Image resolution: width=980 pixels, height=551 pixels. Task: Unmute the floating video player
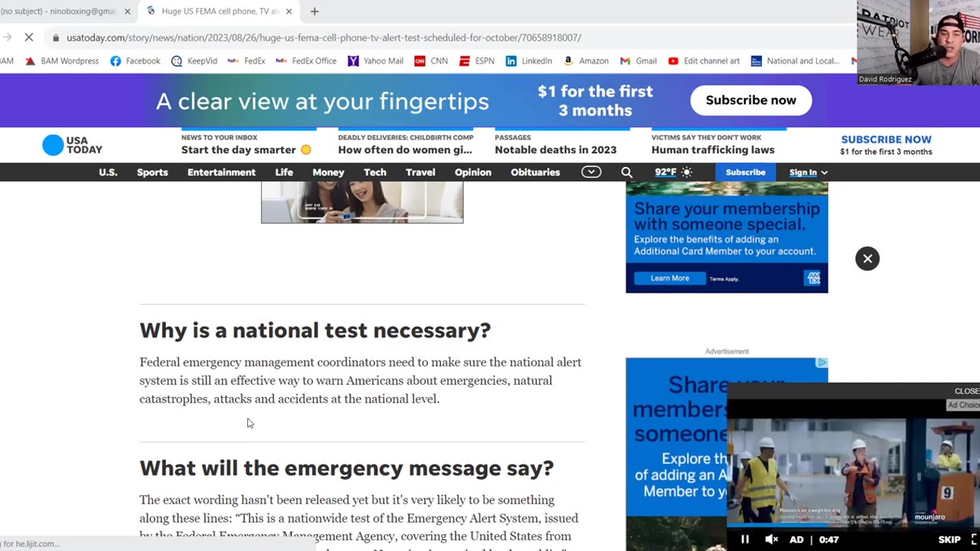coord(771,540)
